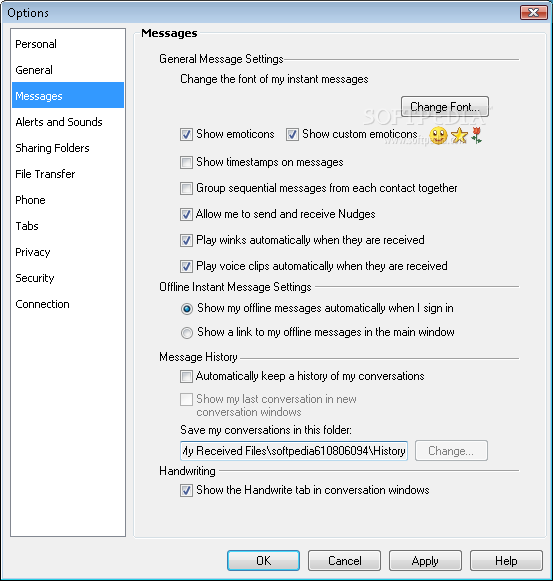Disable Show emoticons checkbox

(186, 134)
